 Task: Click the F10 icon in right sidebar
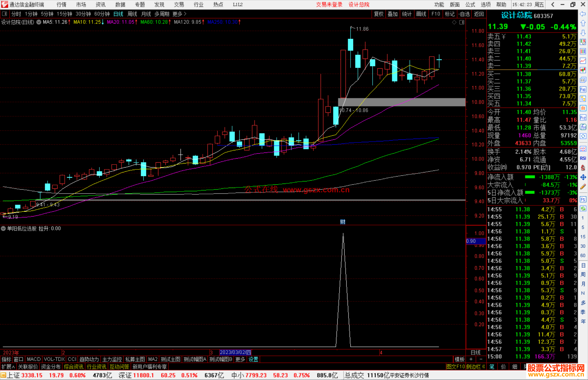click(583, 89)
